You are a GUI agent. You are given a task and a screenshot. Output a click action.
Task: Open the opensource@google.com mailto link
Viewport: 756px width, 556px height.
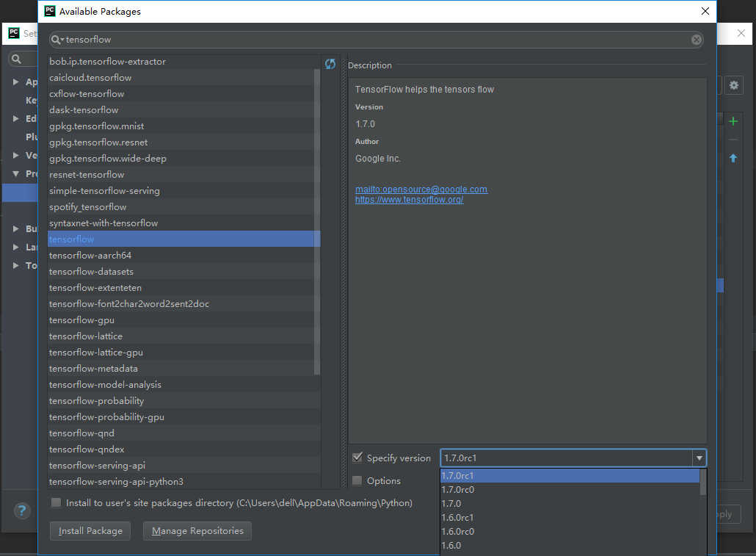coord(421,189)
